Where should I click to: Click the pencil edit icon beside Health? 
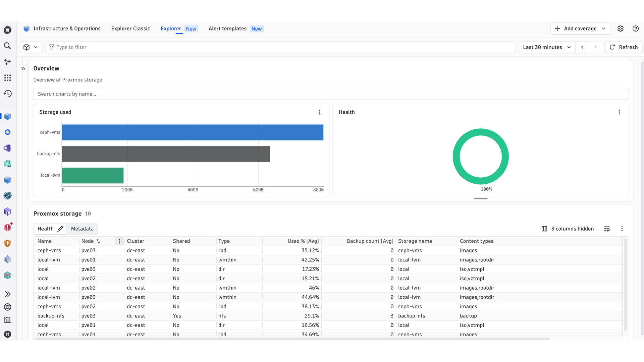tap(60, 229)
